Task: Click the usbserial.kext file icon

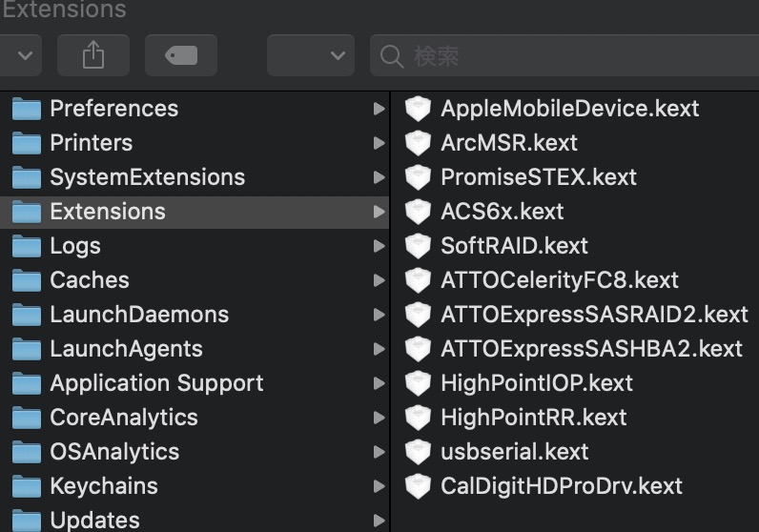Action: click(418, 452)
